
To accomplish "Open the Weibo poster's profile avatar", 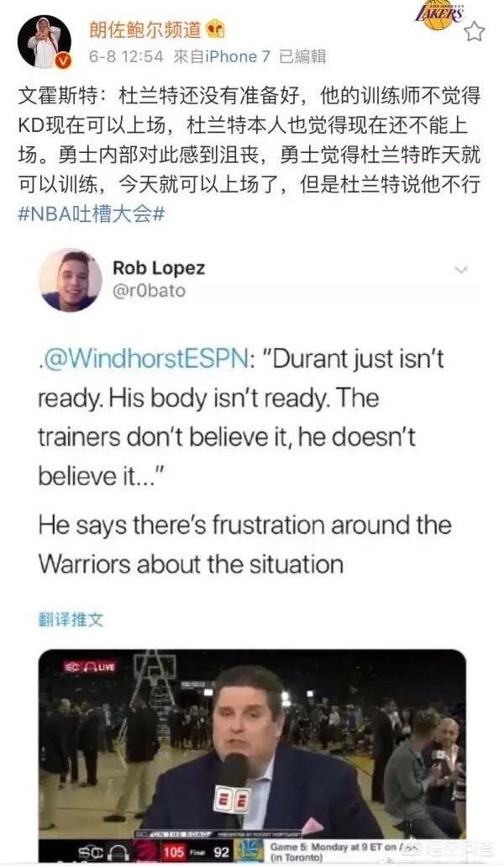I will (45, 41).
